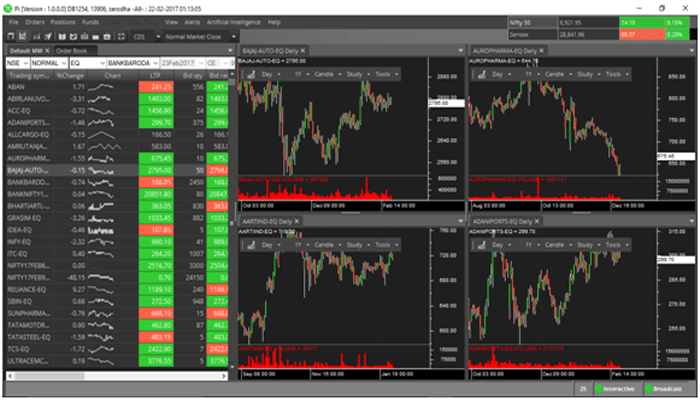Click the AMRUTANJA sparkline chart
The width and height of the screenshot is (700, 400).
point(104,146)
